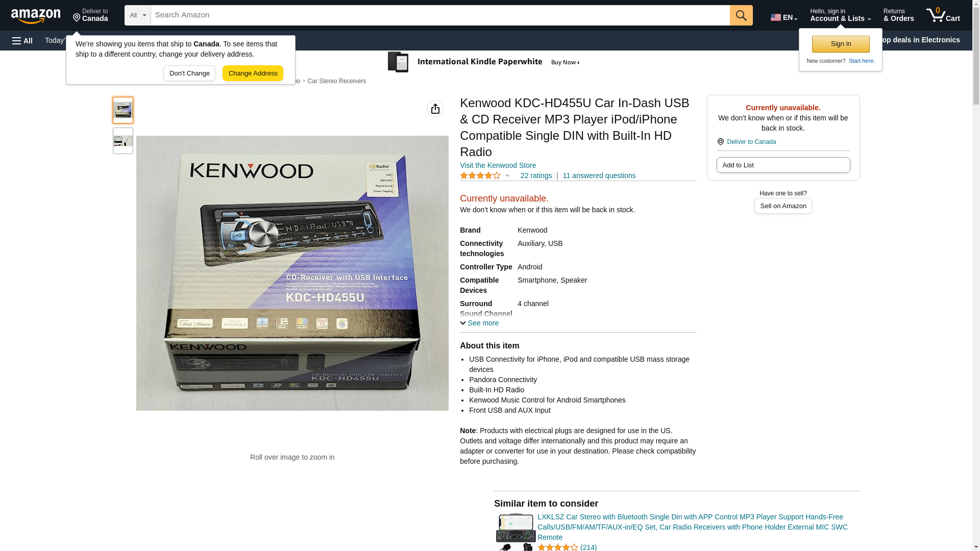Click the Sign in button
The width and height of the screenshot is (980, 551).
pos(841,44)
